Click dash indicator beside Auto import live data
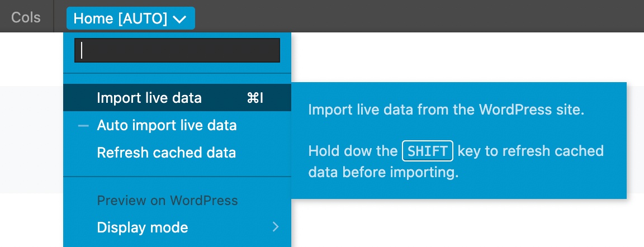The height and width of the screenshot is (247, 644). click(83, 126)
